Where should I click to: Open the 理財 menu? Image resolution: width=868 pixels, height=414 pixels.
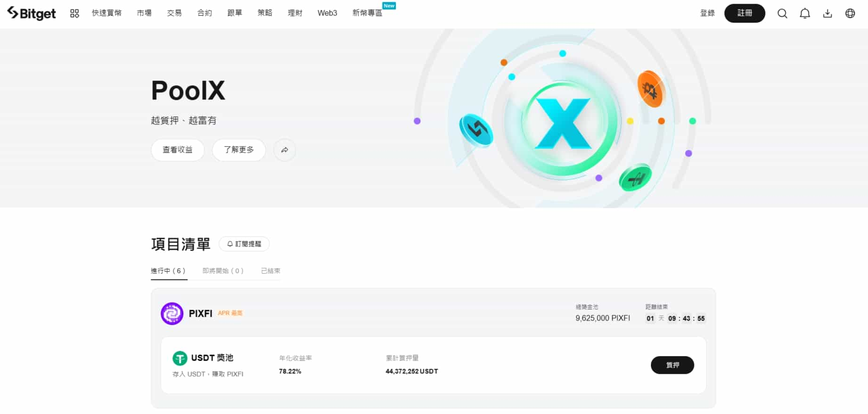click(x=295, y=13)
